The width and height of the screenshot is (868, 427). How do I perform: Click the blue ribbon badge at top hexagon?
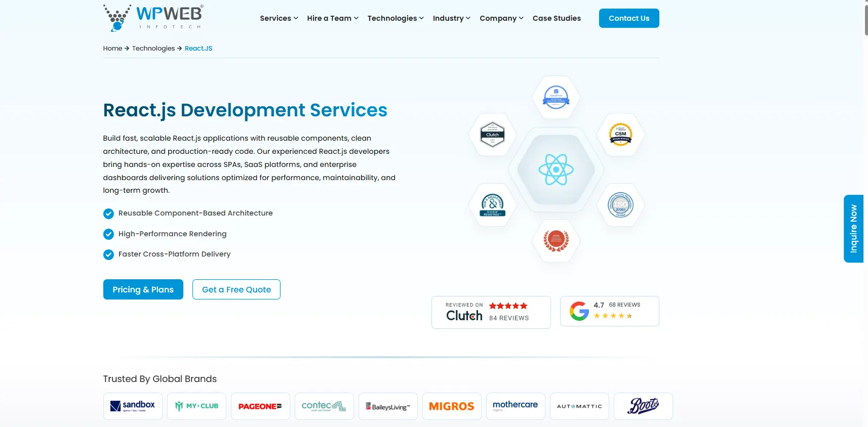point(556,97)
